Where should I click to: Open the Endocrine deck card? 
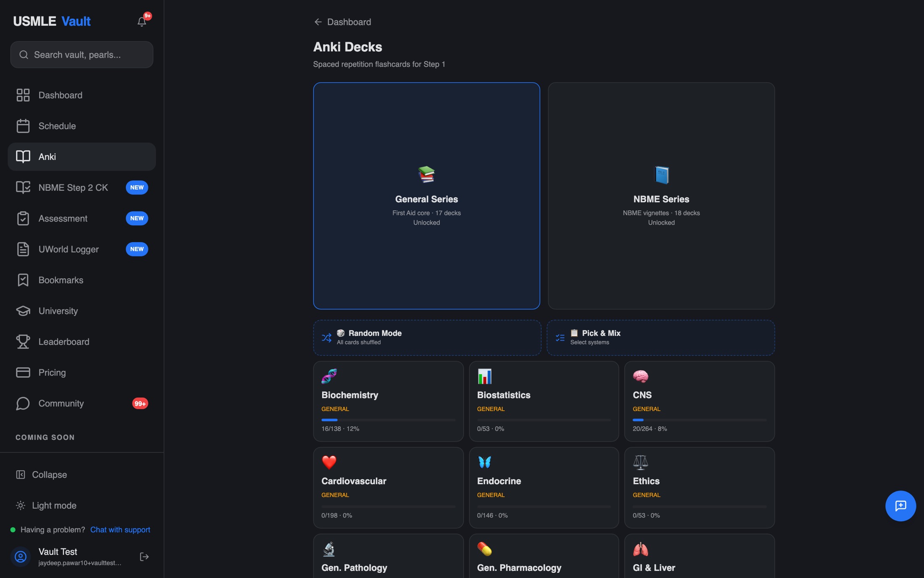coord(543,488)
